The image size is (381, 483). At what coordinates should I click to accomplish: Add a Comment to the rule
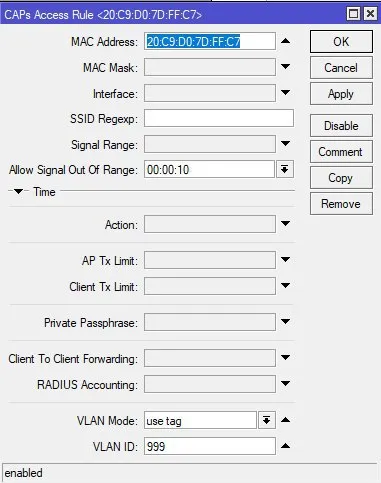(341, 152)
